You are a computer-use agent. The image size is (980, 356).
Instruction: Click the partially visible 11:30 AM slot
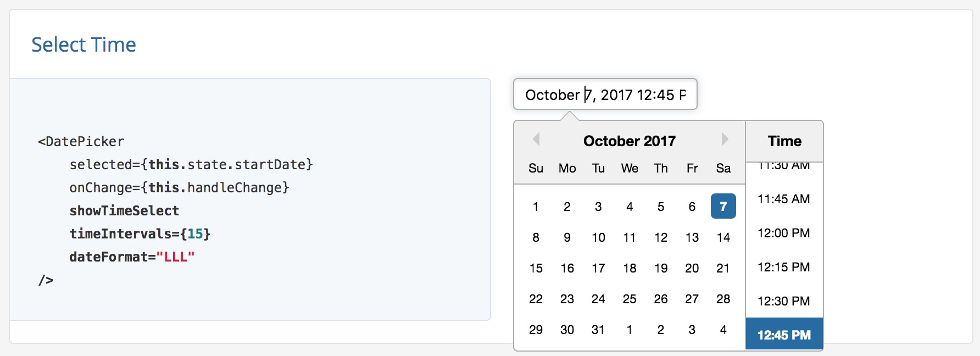pyautogui.click(x=784, y=165)
